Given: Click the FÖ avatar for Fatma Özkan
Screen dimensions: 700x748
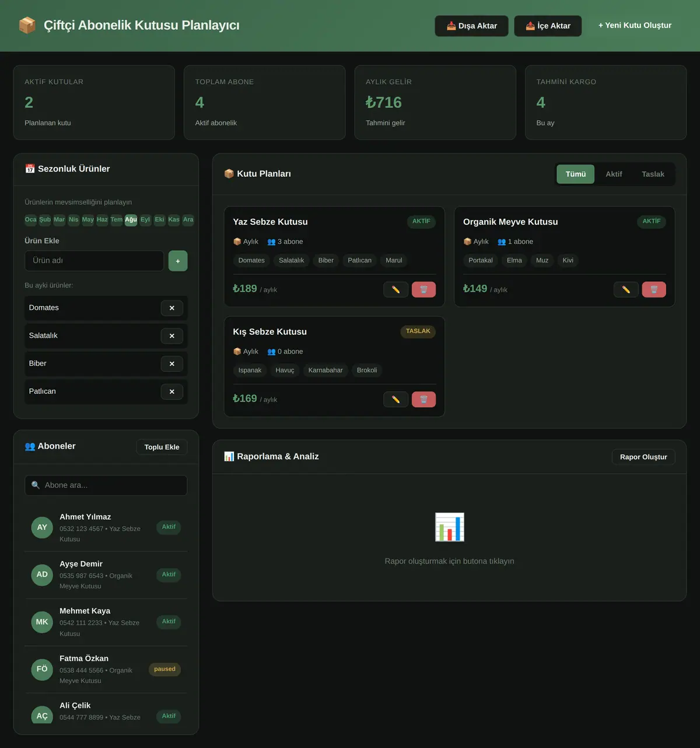Looking at the screenshot, I should pyautogui.click(x=42, y=669).
